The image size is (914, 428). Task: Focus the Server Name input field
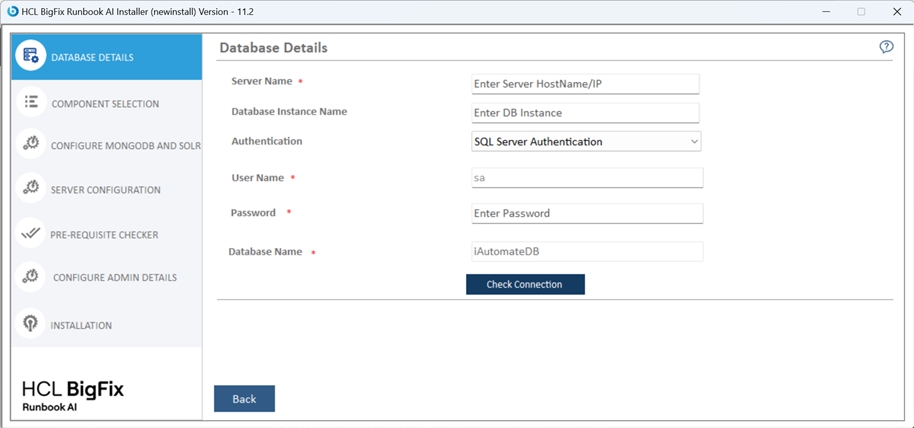[x=585, y=84]
